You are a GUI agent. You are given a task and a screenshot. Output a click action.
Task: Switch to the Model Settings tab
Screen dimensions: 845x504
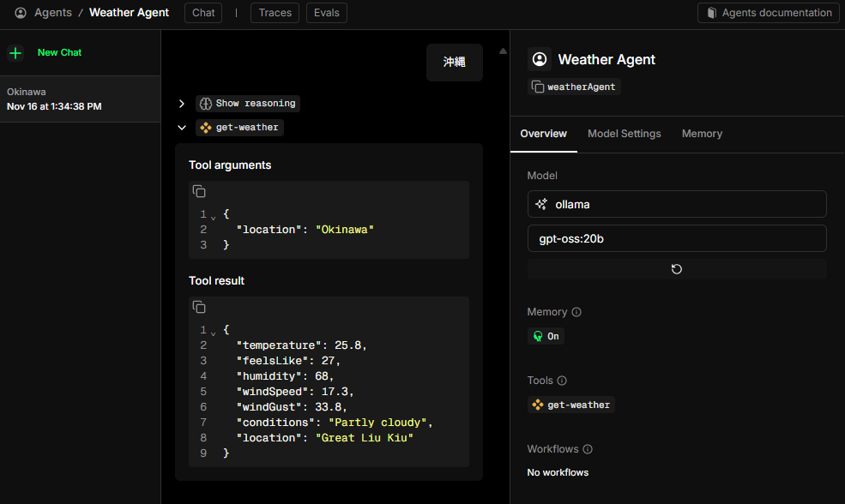[624, 134]
